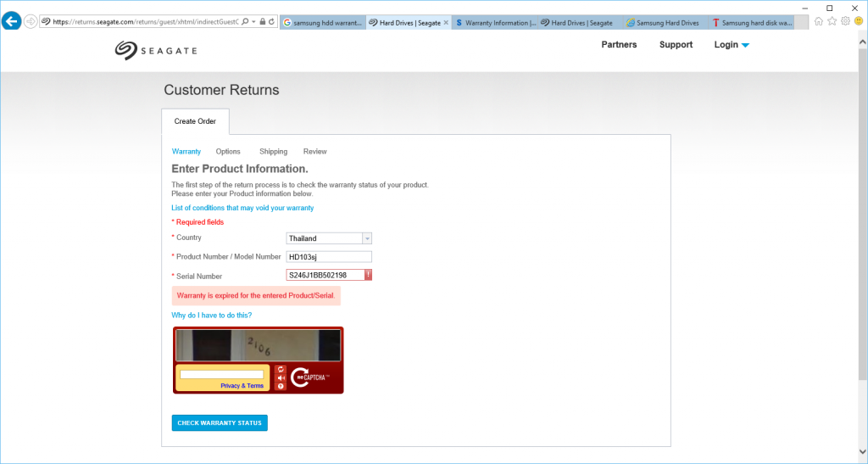Viewport: 868px width, 464px height.
Task: Go to the Review step
Action: pyautogui.click(x=315, y=151)
